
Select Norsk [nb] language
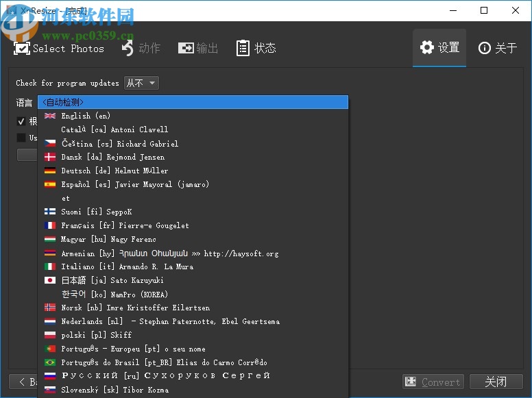click(x=193, y=308)
